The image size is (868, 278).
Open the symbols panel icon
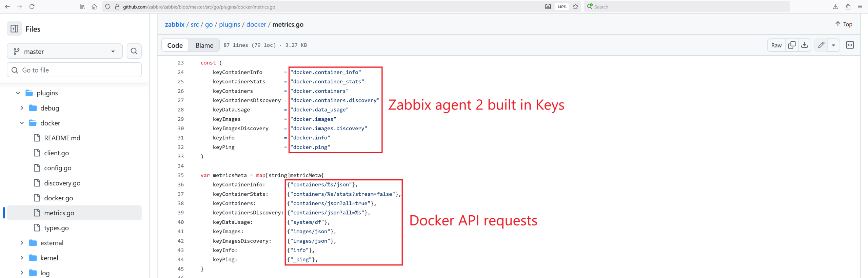850,45
